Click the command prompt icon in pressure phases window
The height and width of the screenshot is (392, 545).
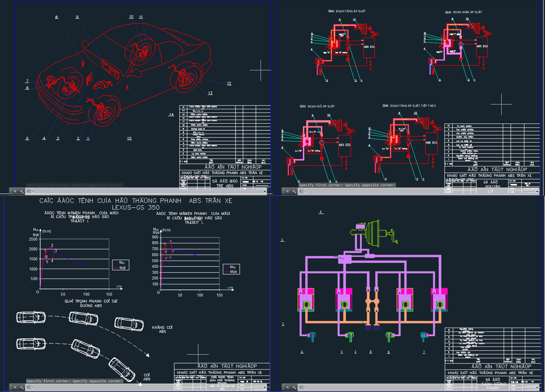click(301, 191)
